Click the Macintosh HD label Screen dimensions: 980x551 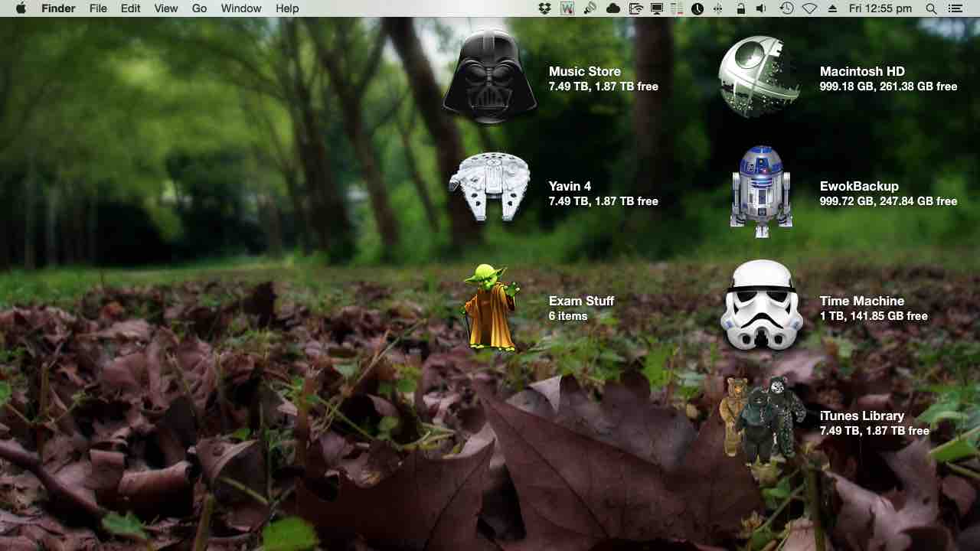coord(862,71)
